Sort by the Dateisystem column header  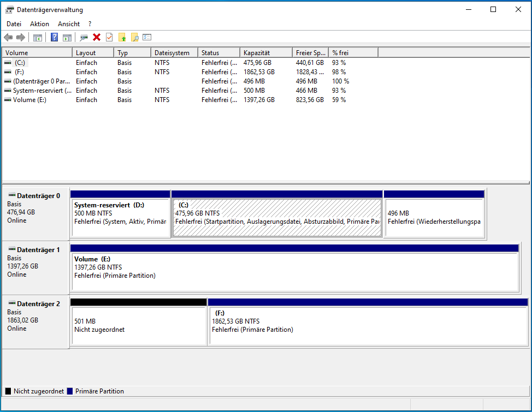(174, 52)
